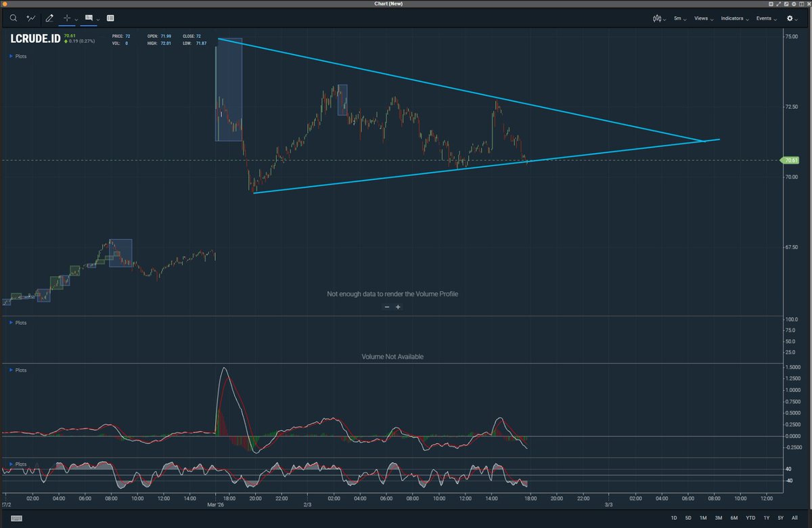Expand Plots in the volume panel
Viewport: 812px width, 528px height.
point(18,323)
